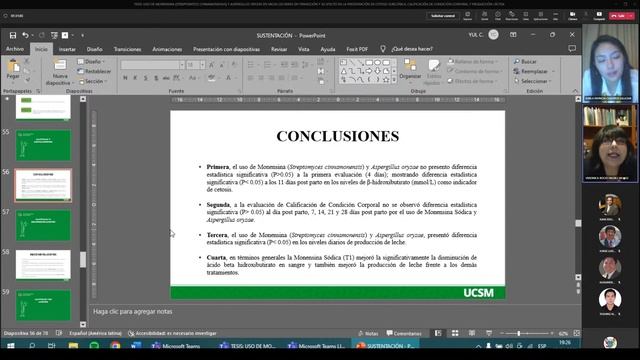Switch to the Insertar tab
Viewport: 640px width, 360px height.
67,49
